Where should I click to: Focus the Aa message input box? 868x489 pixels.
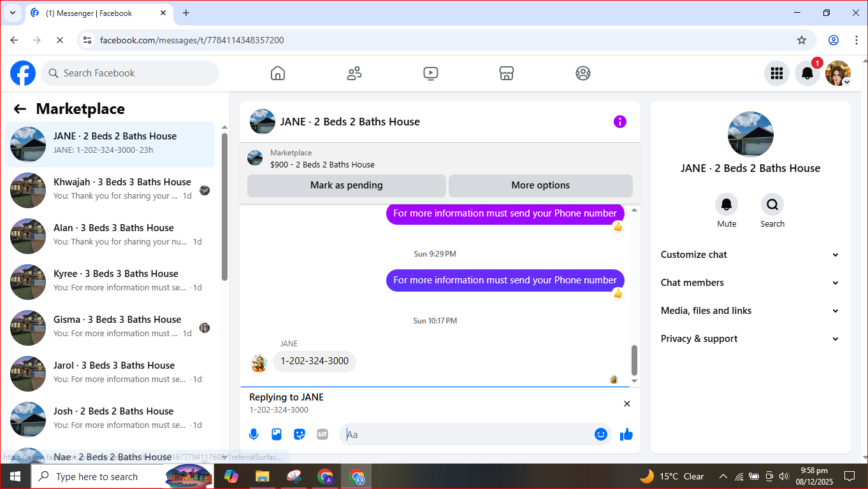coord(468,434)
